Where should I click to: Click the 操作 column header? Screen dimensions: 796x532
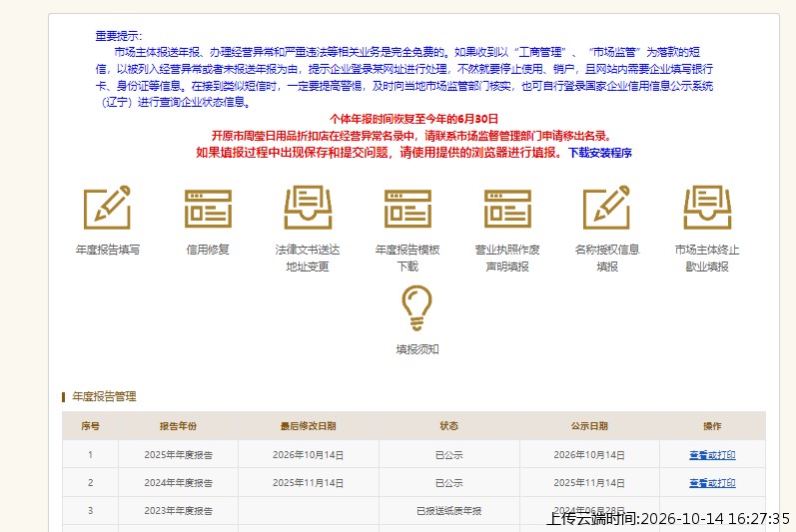(712, 426)
